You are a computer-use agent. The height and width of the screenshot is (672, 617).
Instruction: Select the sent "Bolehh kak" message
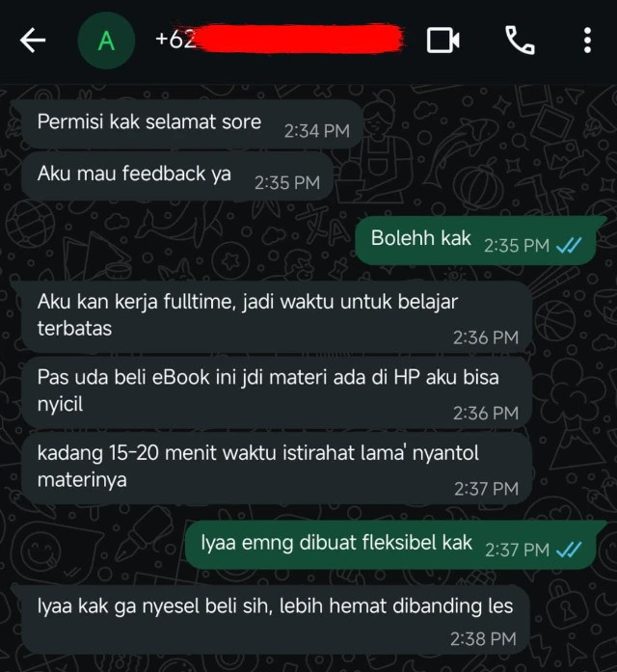tap(475, 240)
